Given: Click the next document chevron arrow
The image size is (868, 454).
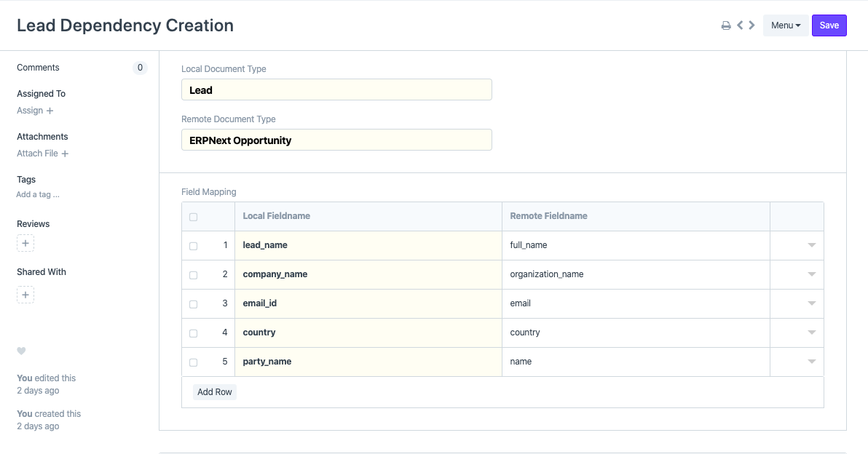Looking at the screenshot, I should [752, 24].
